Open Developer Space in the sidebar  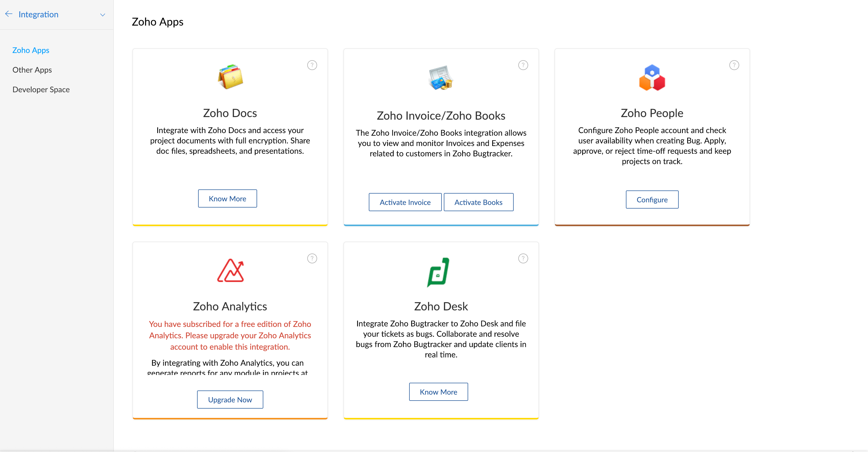click(41, 90)
